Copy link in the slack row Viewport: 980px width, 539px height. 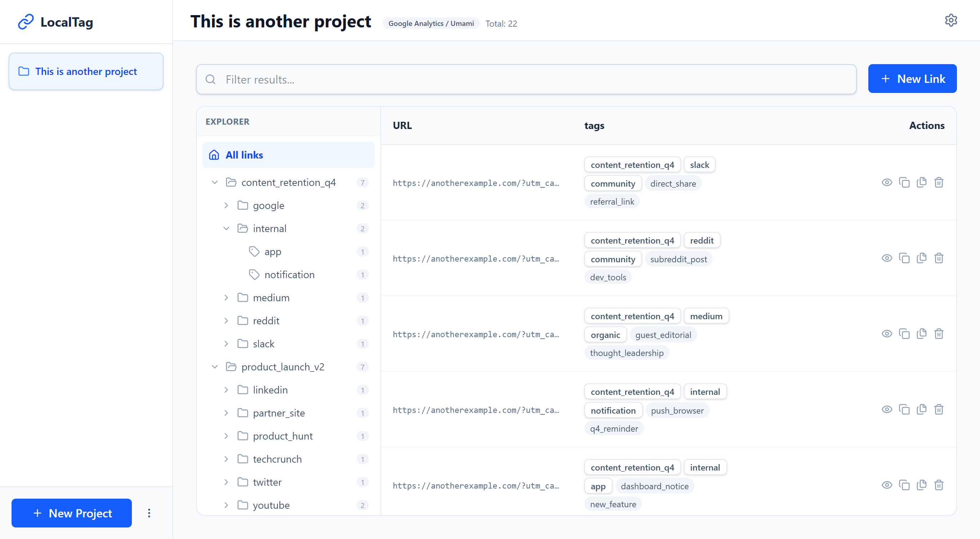coord(904,182)
